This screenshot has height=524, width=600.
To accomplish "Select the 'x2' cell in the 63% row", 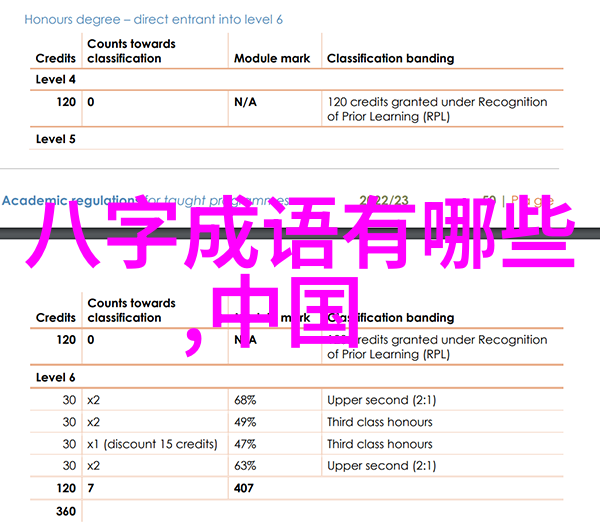I will 93,466.
